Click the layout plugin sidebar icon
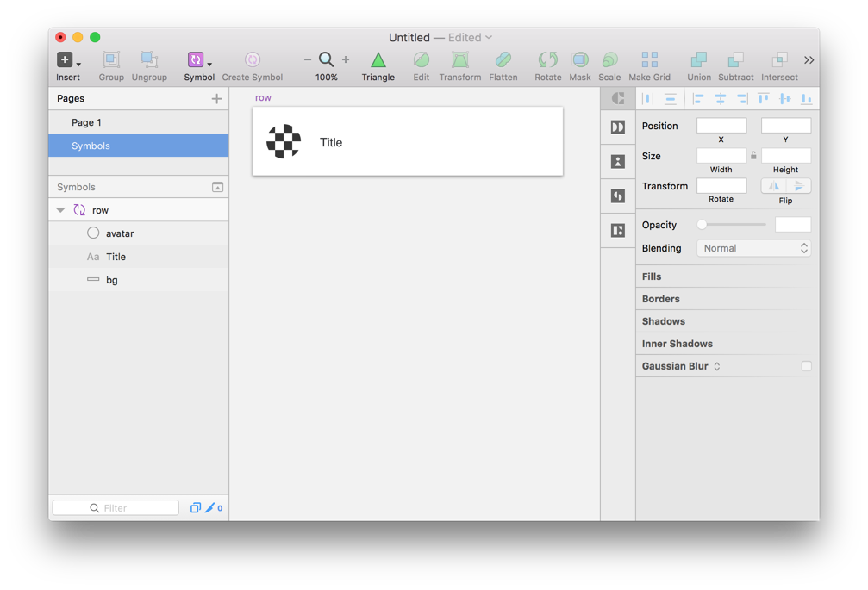 pyautogui.click(x=618, y=230)
